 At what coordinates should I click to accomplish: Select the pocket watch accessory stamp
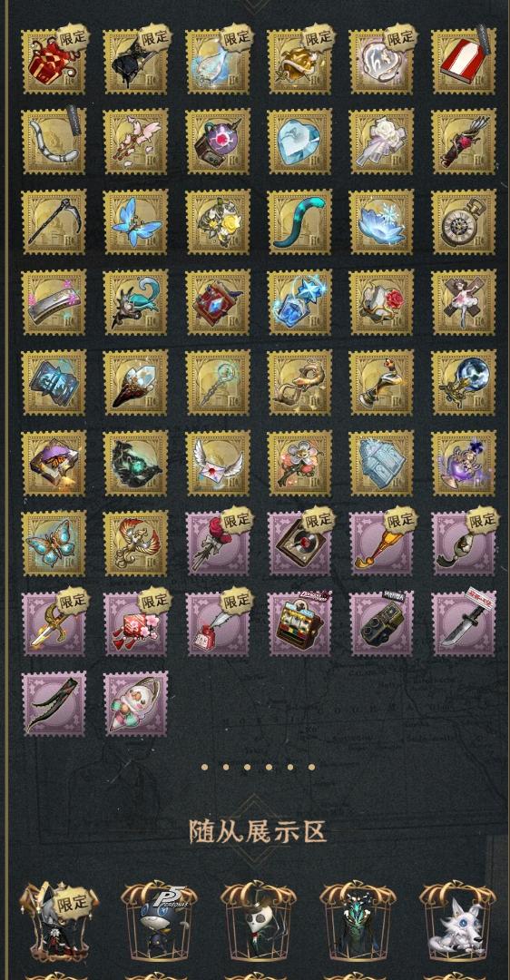click(x=464, y=222)
